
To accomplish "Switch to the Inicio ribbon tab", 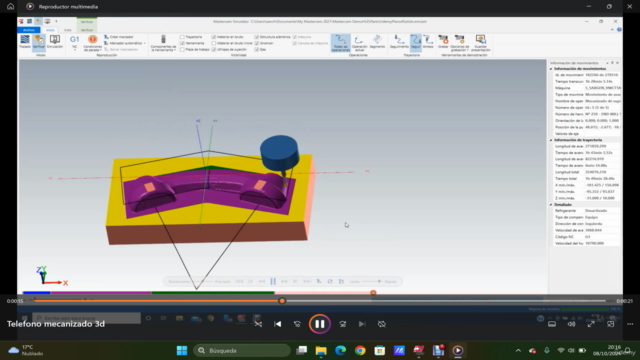I will [50, 30].
